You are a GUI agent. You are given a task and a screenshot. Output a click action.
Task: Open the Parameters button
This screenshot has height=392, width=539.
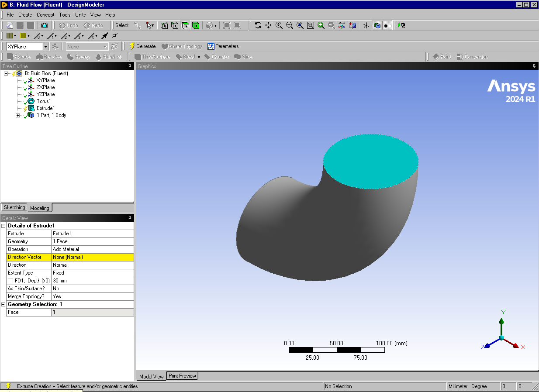(x=223, y=46)
